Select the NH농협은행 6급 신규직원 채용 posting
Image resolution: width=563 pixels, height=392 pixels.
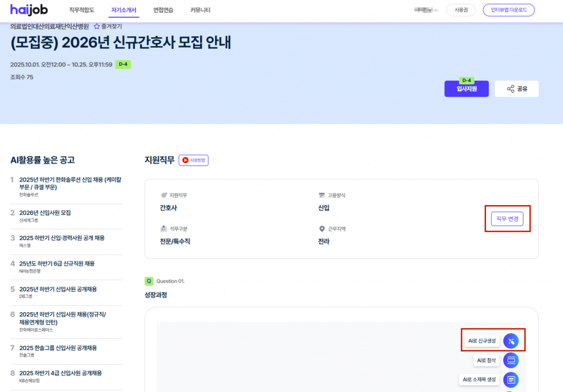(57, 263)
